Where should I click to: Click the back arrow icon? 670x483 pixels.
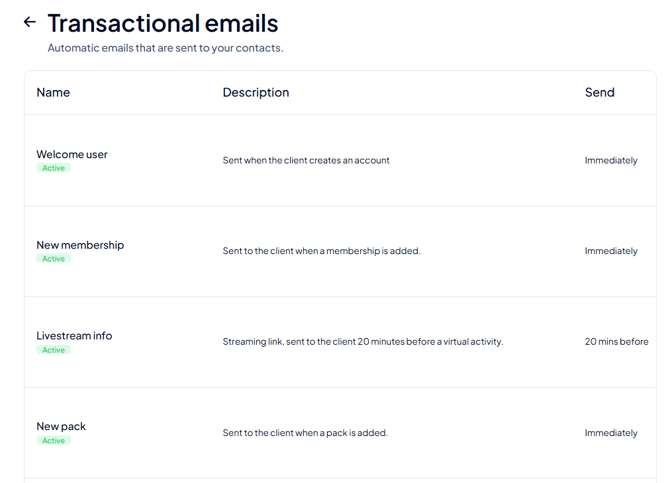(29, 22)
